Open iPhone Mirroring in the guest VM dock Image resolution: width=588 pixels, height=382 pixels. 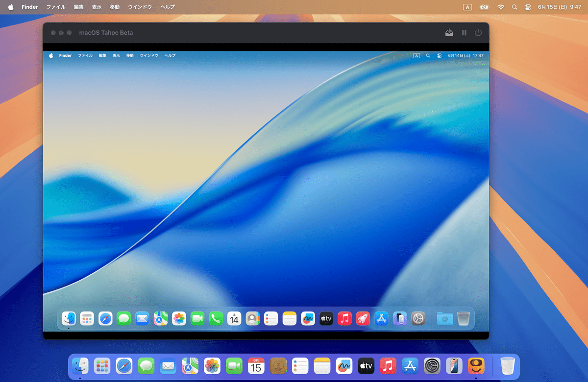pyautogui.click(x=400, y=319)
